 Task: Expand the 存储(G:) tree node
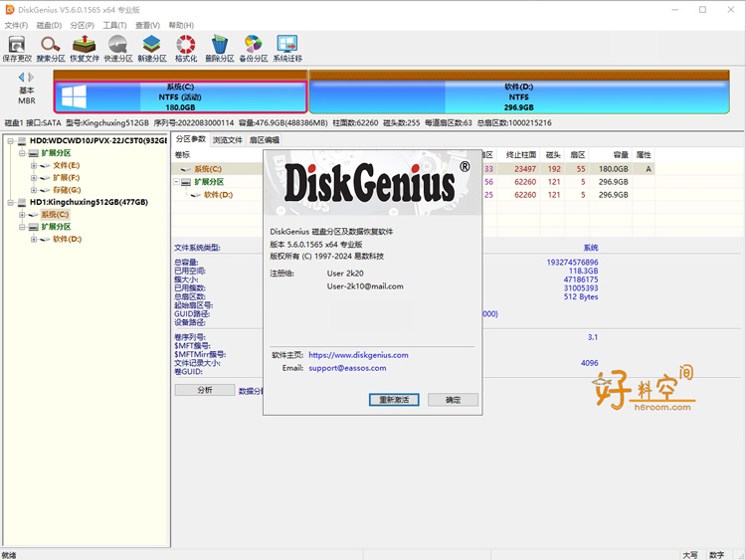[34, 190]
